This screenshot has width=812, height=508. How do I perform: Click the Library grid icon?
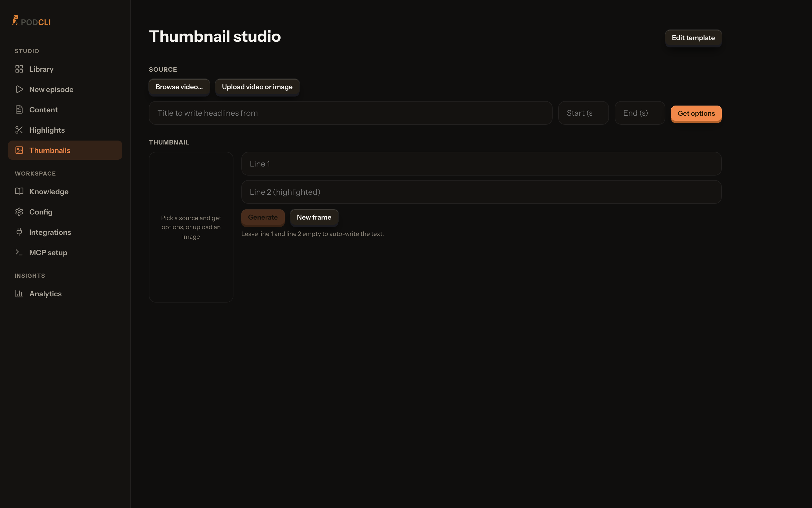click(19, 69)
